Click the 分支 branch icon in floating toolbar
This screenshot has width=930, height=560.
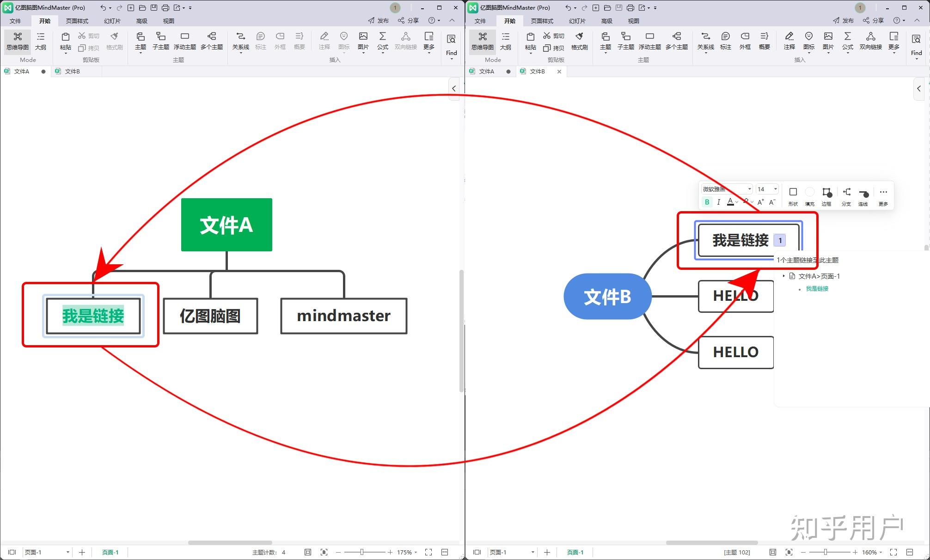(846, 195)
